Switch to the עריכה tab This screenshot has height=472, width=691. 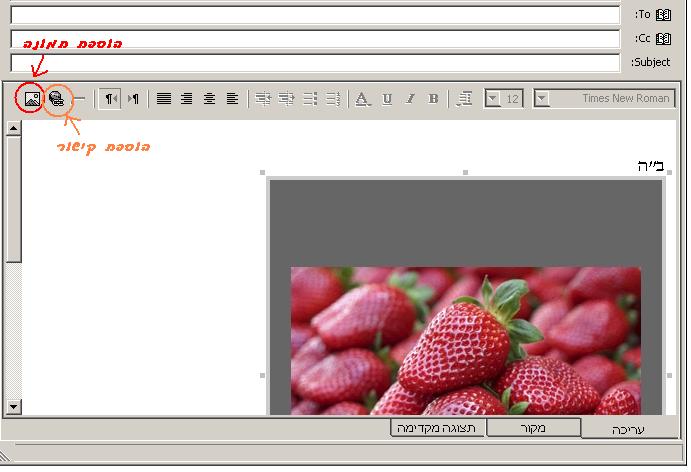(x=629, y=429)
